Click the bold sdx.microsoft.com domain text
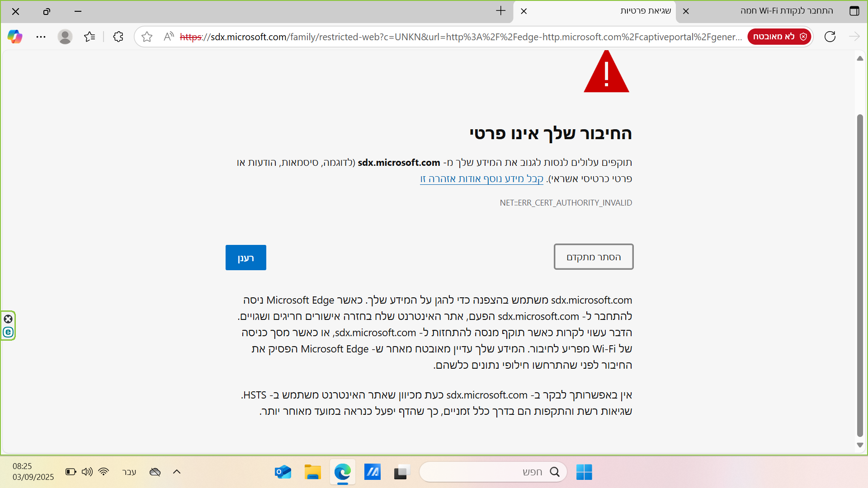 point(399,163)
